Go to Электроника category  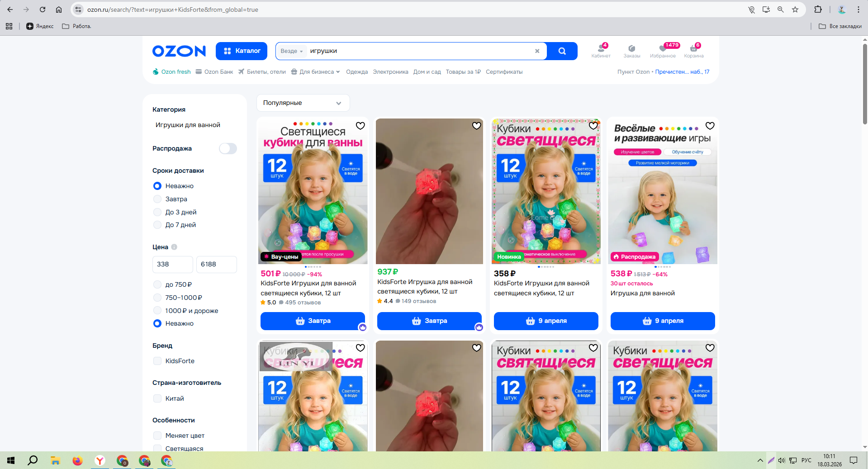click(390, 72)
